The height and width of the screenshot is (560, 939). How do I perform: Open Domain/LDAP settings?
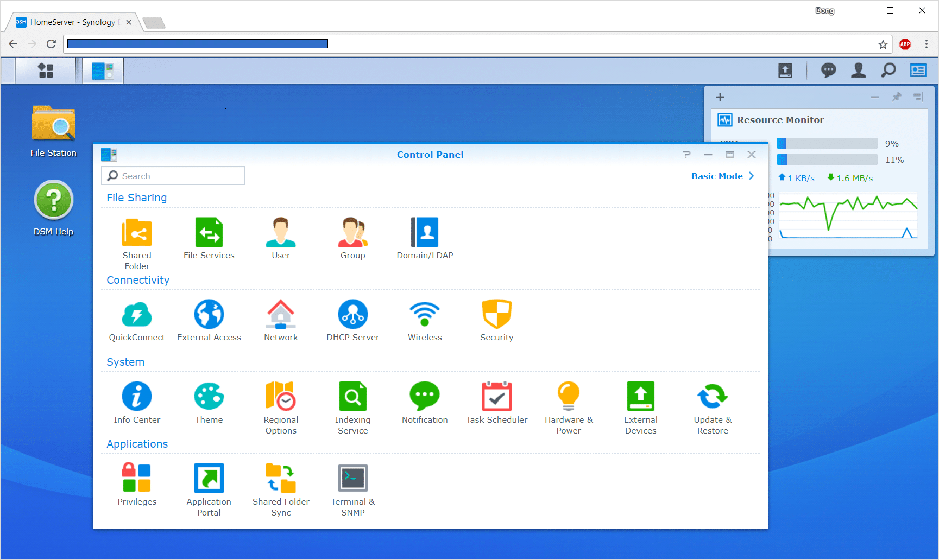point(425,239)
